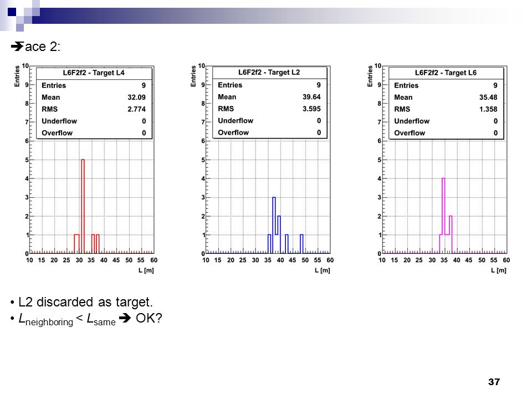Image resolution: width=532 pixels, height=399 pixels.
Task: Click the arrow symbol before 'OK?'
Action: pos(125,318)
